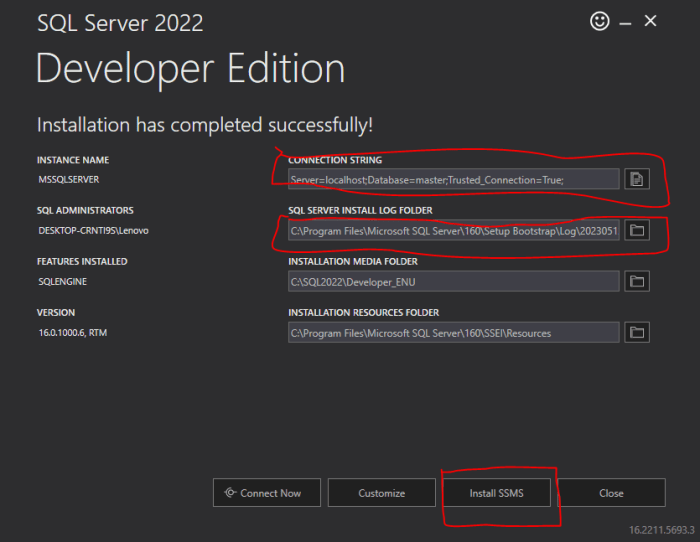Screen dimensions: 700x542
Task: Minimize the installer window
Action: point(625,23)
